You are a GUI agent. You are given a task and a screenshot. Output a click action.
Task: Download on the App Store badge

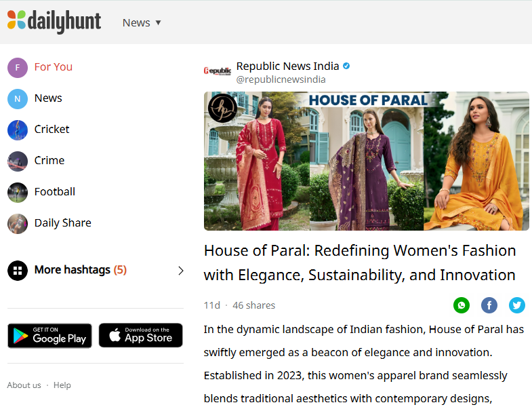coord(140,335)
